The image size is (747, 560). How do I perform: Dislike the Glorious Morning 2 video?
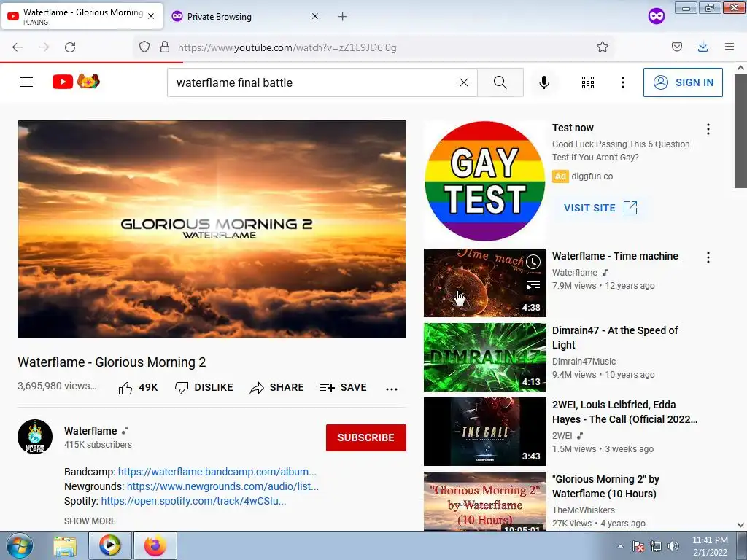pyautogui.click(x=204, y=388)
